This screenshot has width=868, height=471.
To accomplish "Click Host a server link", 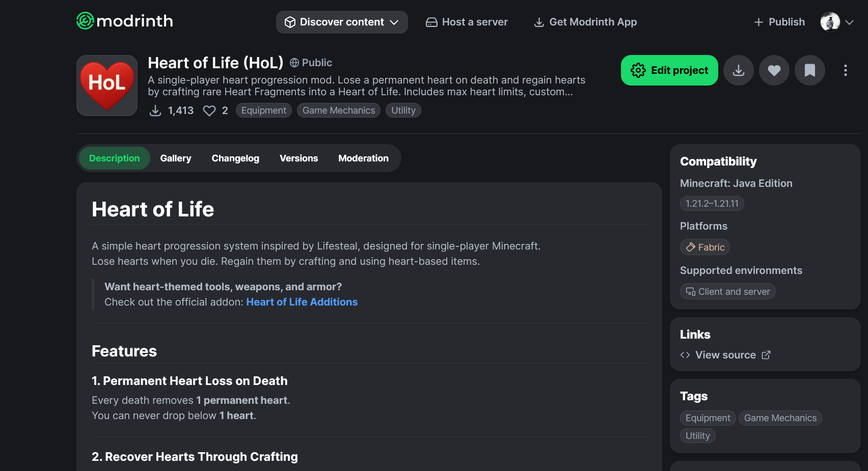I will pos(467,22).
